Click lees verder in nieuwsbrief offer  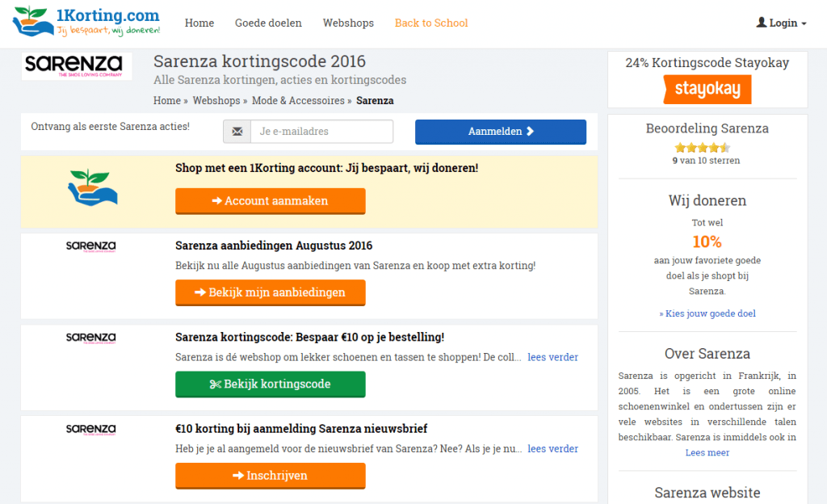coord(552,448)
